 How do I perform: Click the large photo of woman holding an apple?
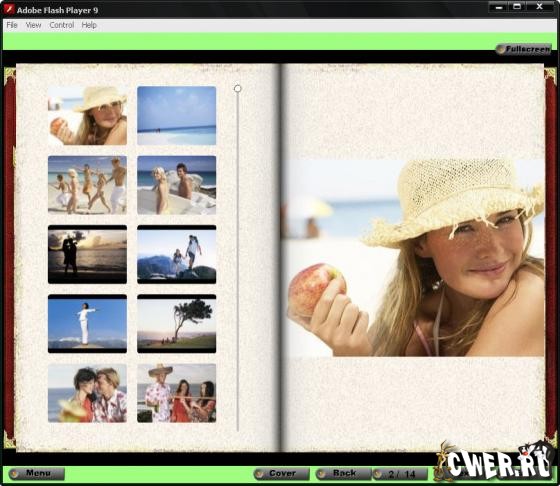(x=414, y=257)
